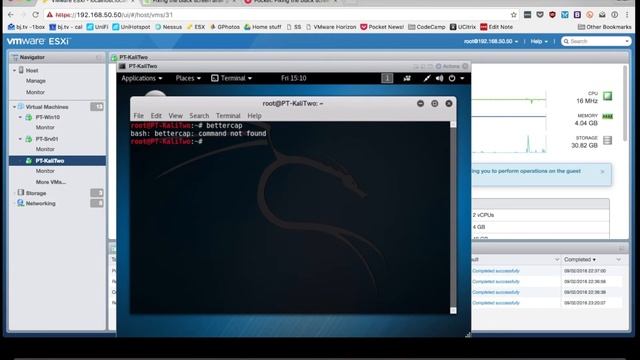Open the root@192.168.50.50 user dropdown
The image size is (640, 360).
click(x=491, y=41)
